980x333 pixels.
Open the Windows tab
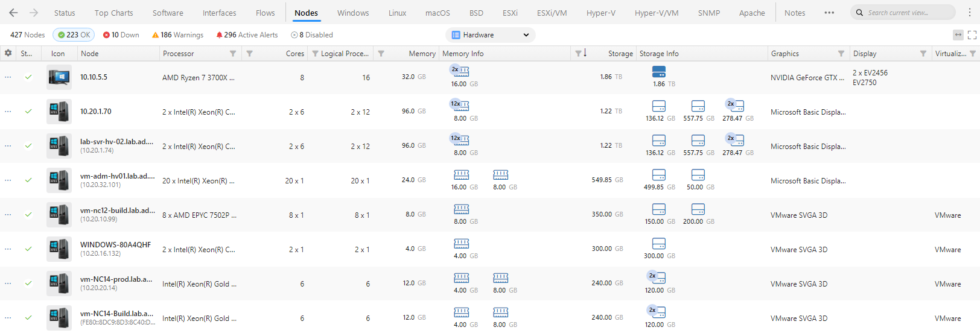353,13
